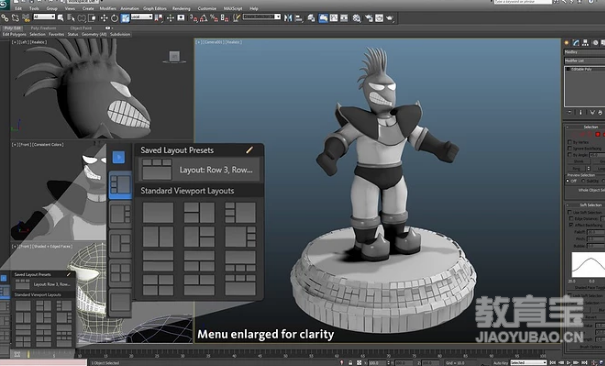Click the teapot Render Production icon
The width and height of the screenshot is (605, 366).
pos(390,18)
